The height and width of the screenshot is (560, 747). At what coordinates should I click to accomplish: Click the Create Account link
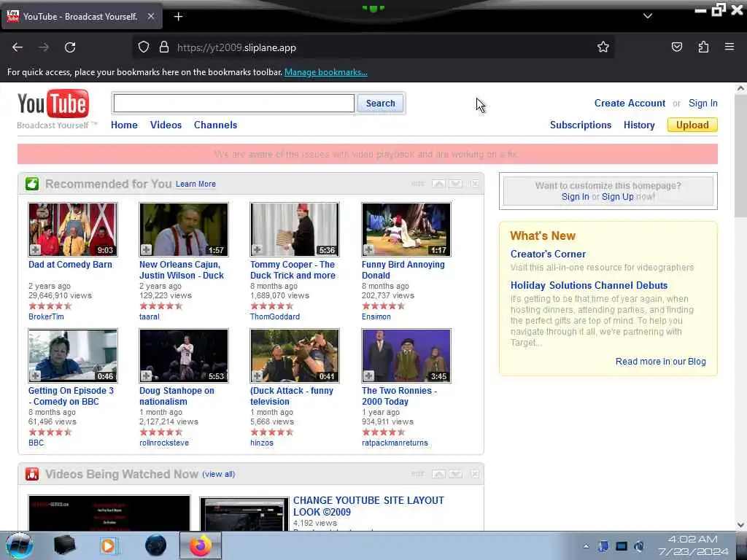tap(630, 103)
